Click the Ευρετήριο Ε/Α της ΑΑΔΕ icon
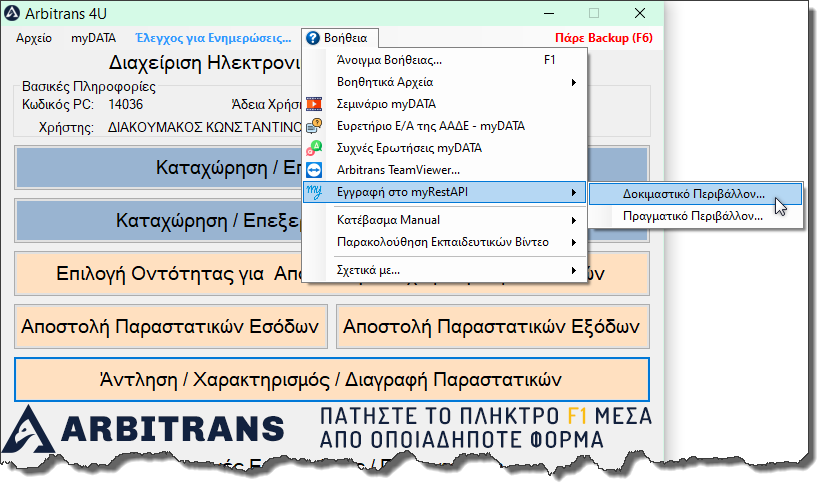This screenshot has width=817, height=483. click(x=314, y=126)
